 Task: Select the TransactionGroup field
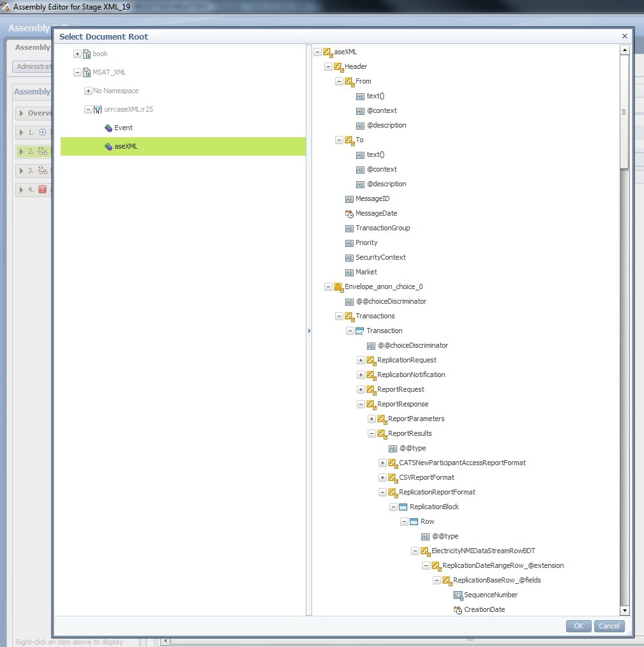click(382, 228)
